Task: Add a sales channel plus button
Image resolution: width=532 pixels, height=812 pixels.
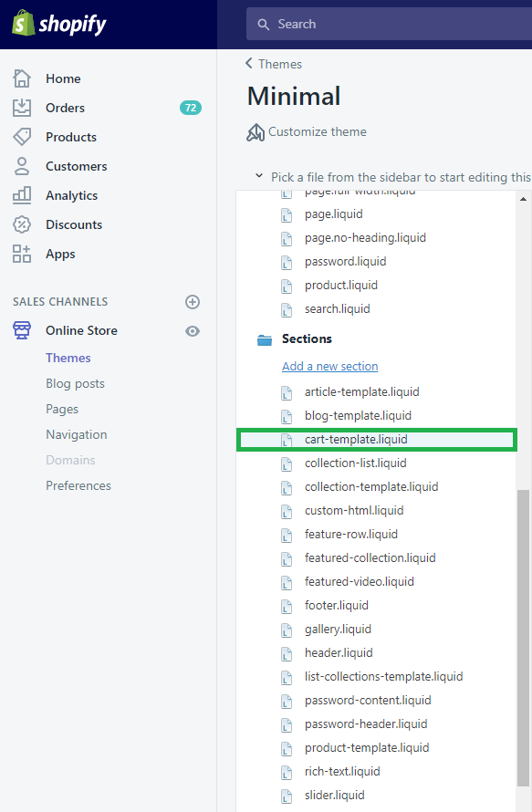Action: [193, 302]
